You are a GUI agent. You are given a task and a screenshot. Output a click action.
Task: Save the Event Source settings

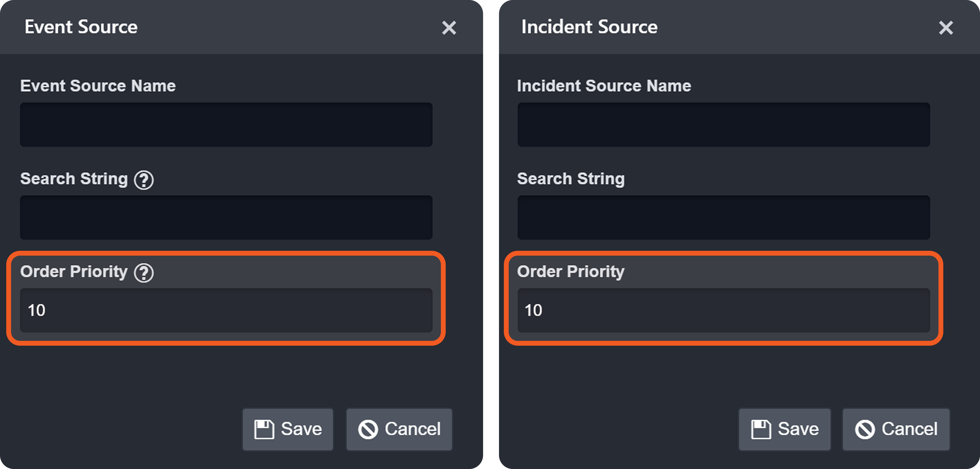(x=288, y=429)
